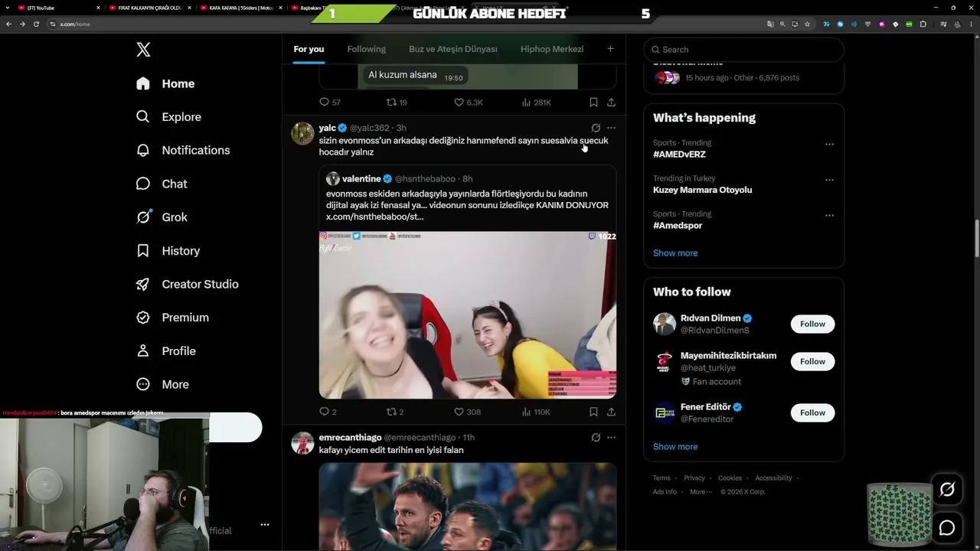Open the Buz ve Ateşin Dünyası tab

pos(453,49)
